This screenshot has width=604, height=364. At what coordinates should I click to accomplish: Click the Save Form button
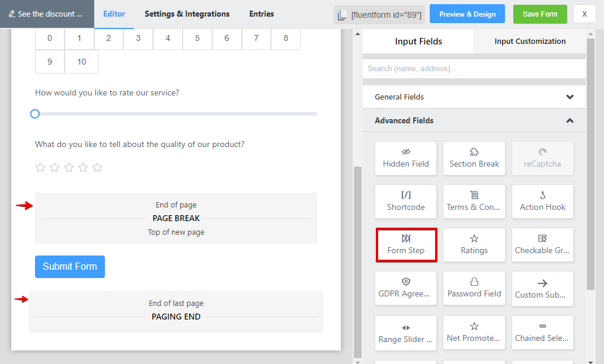pos(540,14)
